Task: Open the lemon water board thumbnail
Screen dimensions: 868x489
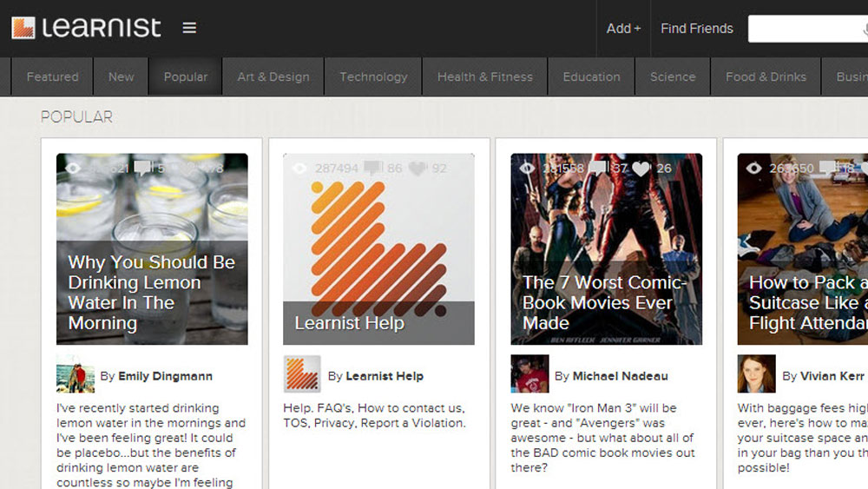Action: [x=152, y=249]
